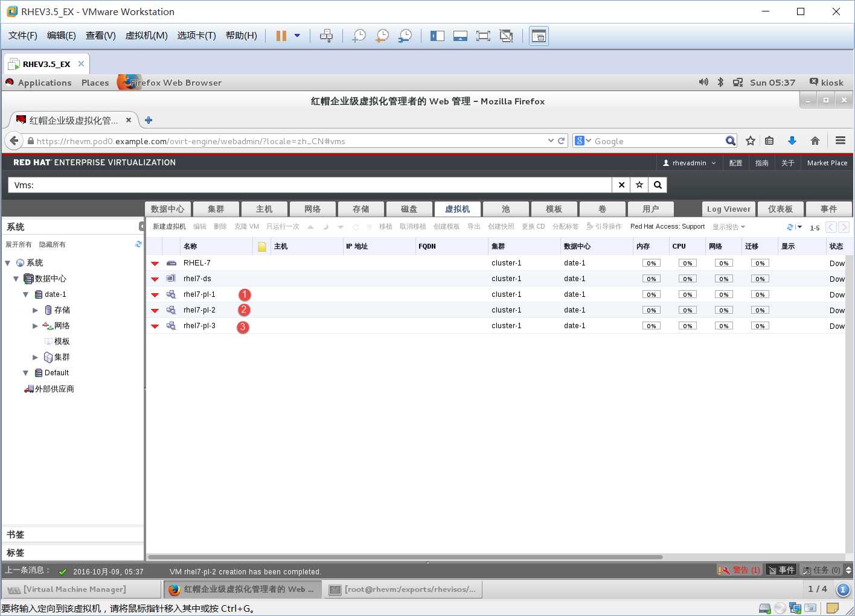855x616 pixels.
Task: Switch to 数据中心 tab
Action: click(168, 209)
